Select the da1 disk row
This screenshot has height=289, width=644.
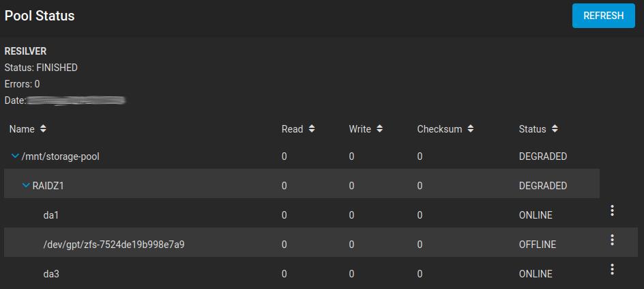click(x=51, y=215)
